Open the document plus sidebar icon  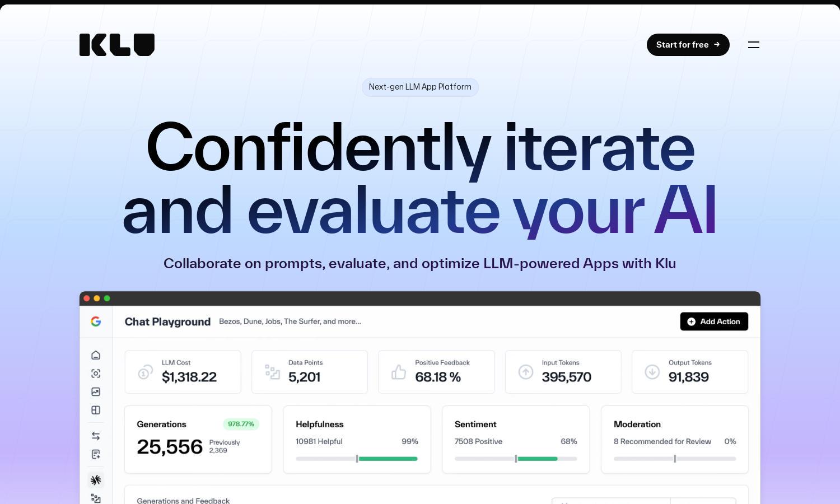tap(96, 454)
